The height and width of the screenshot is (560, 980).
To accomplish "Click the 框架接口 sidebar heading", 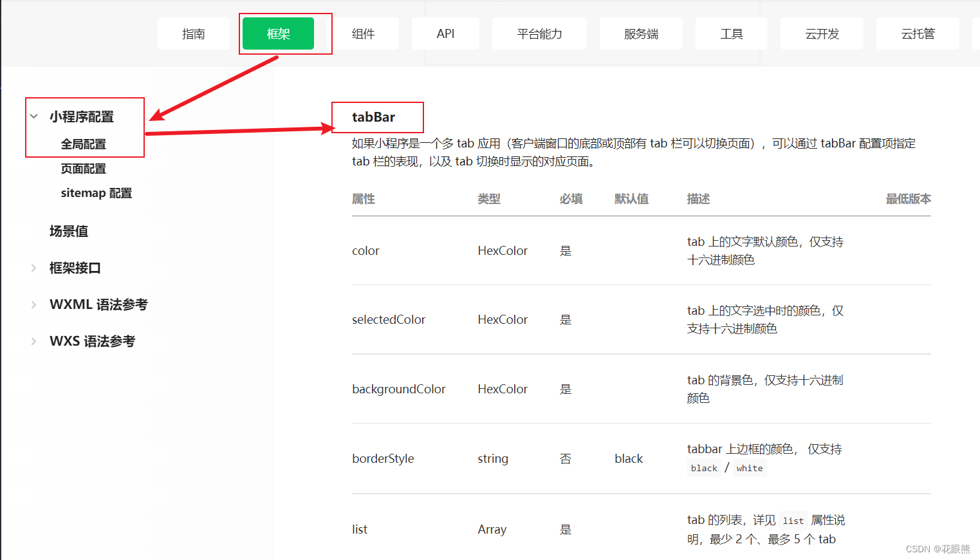I will point(75,268).
